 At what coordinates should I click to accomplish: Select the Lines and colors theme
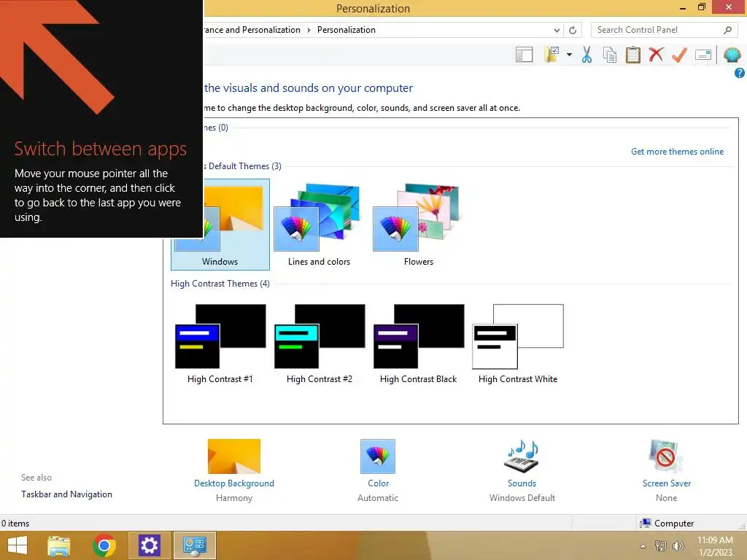tap(320, 225)
